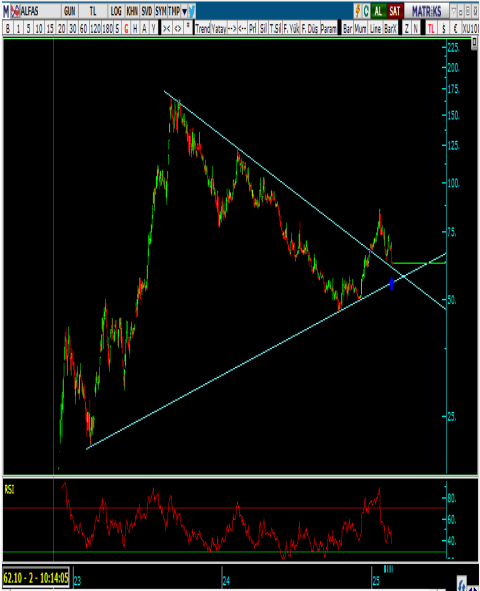Set chart period to 15 minutes
This screenshot has height=591, width=480.
pos(50,28)
